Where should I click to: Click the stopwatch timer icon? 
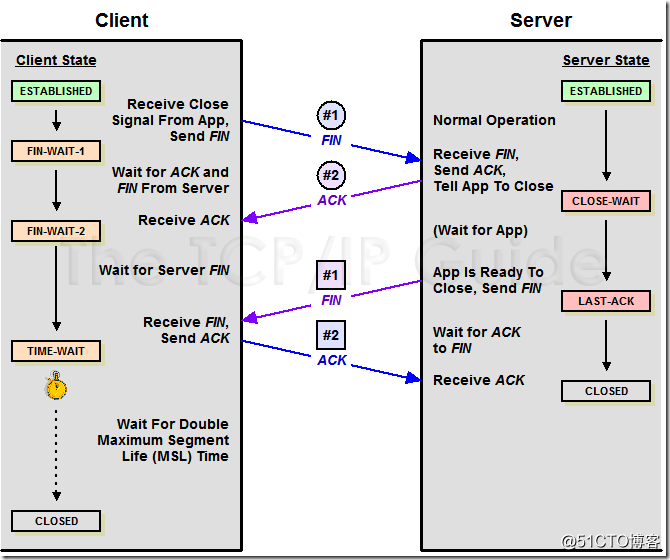56,386
